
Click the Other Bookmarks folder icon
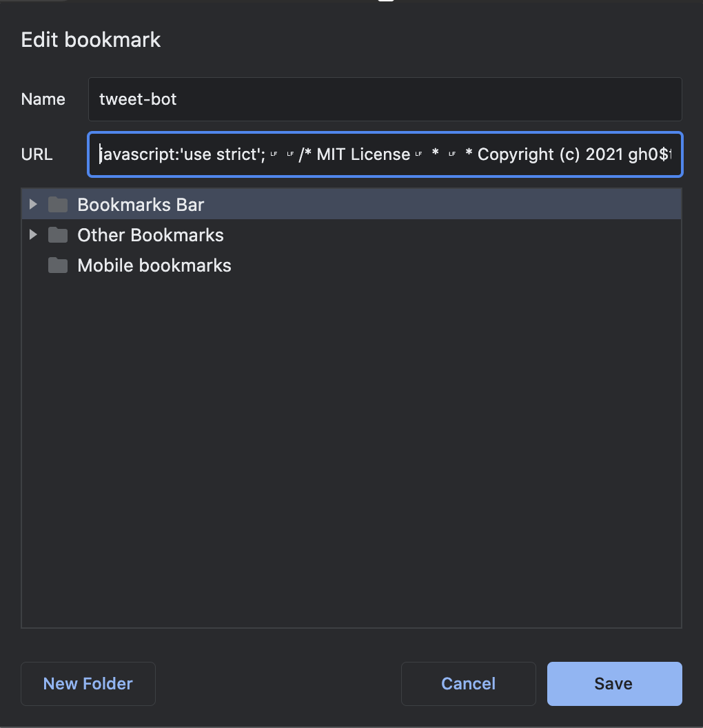click(x=58, y=235)
